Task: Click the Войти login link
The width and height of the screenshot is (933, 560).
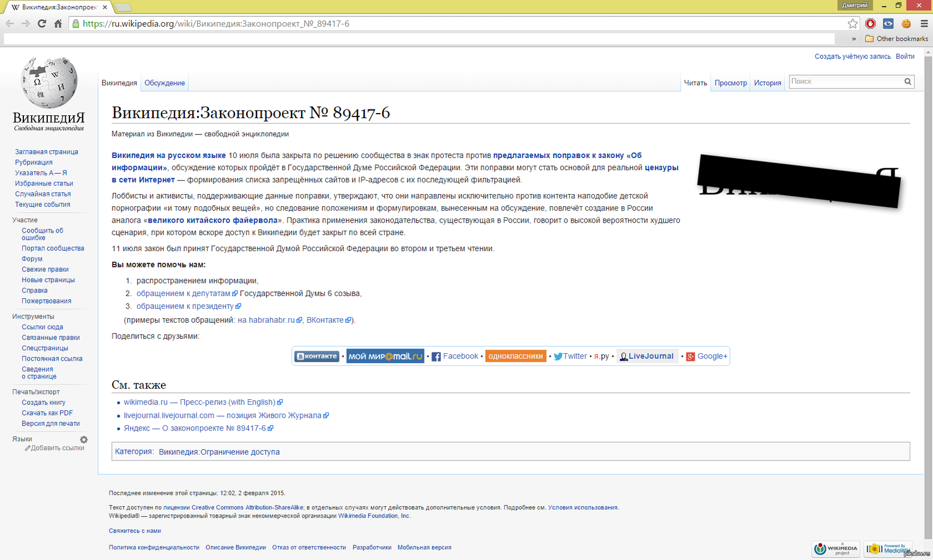Action: pos(905,57)
